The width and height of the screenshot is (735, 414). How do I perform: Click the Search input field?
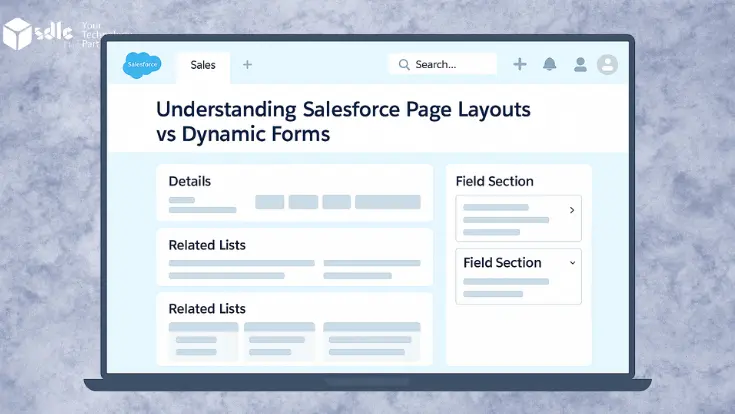(442, 64)
